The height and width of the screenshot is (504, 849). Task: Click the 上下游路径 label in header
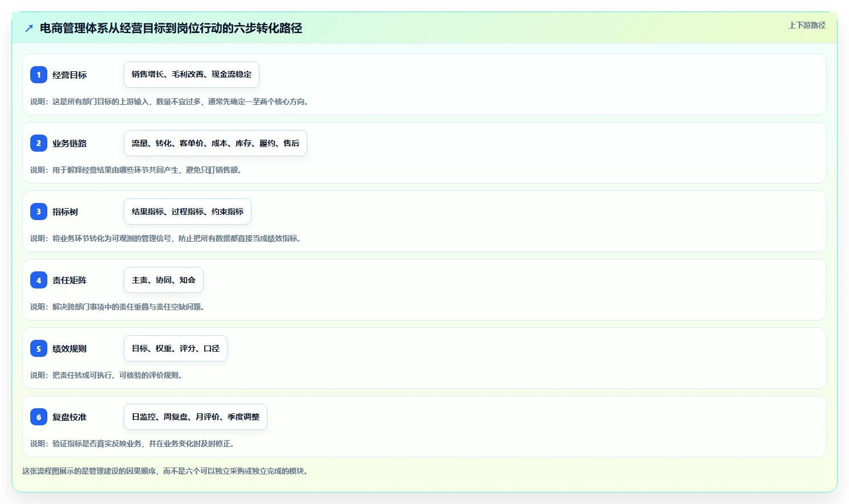click(x=807, y=25)
